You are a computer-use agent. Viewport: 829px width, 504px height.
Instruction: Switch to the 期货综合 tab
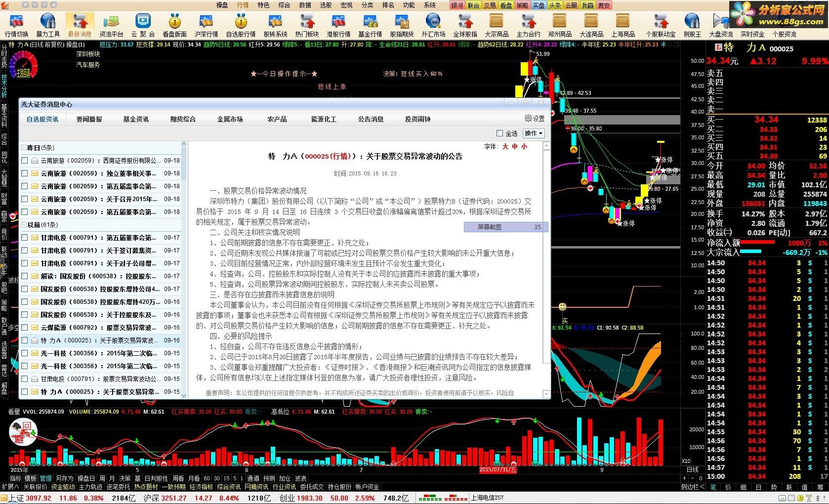coord(183,119)
